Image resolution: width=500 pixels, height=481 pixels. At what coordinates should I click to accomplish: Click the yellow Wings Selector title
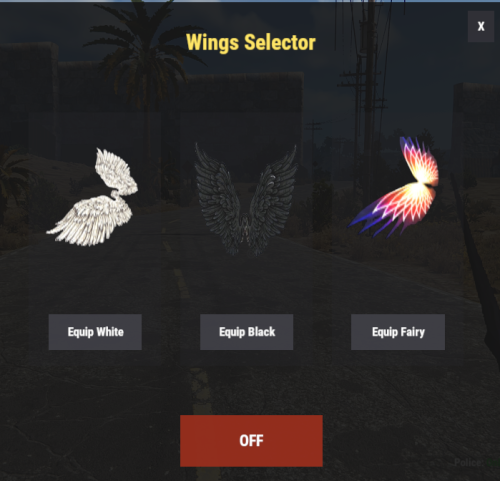click(251, 42)
